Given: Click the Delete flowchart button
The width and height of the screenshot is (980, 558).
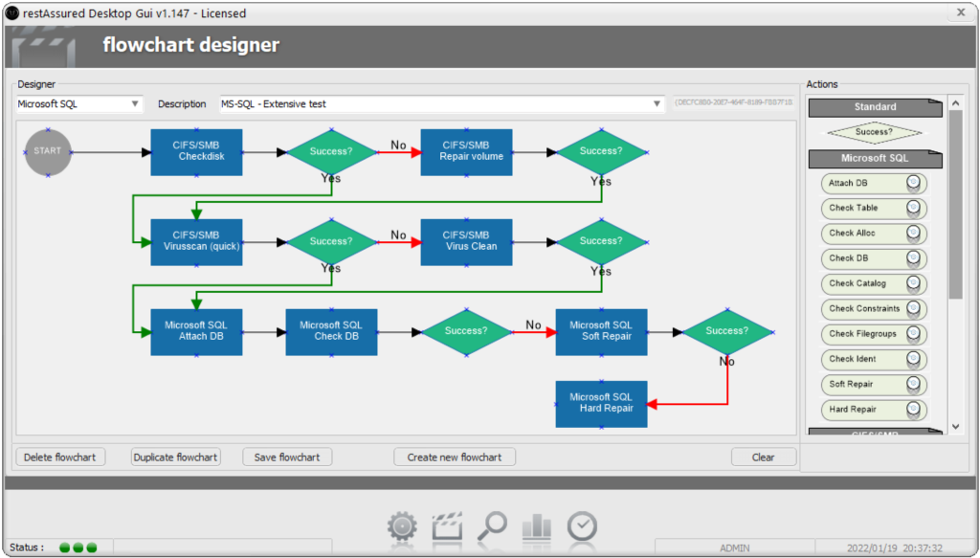Looking at the screenshot, I should (x=59, y=458).
